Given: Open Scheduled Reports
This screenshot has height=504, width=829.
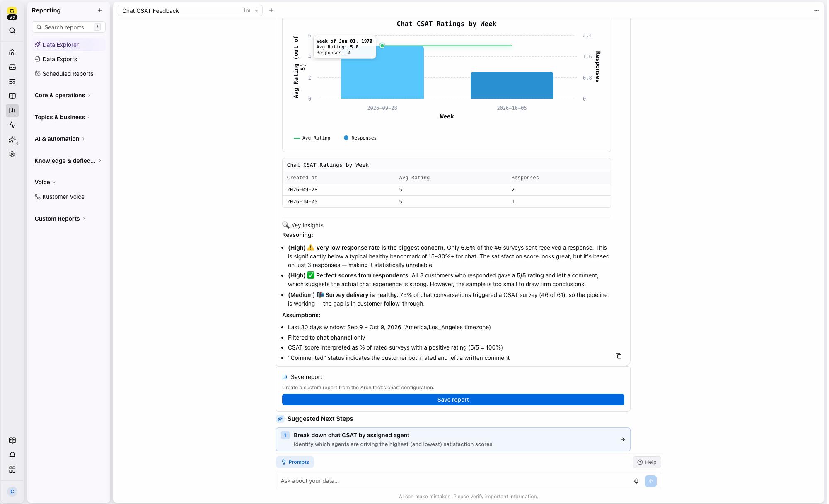Looking at the screenshot, I should click(69, 74).
